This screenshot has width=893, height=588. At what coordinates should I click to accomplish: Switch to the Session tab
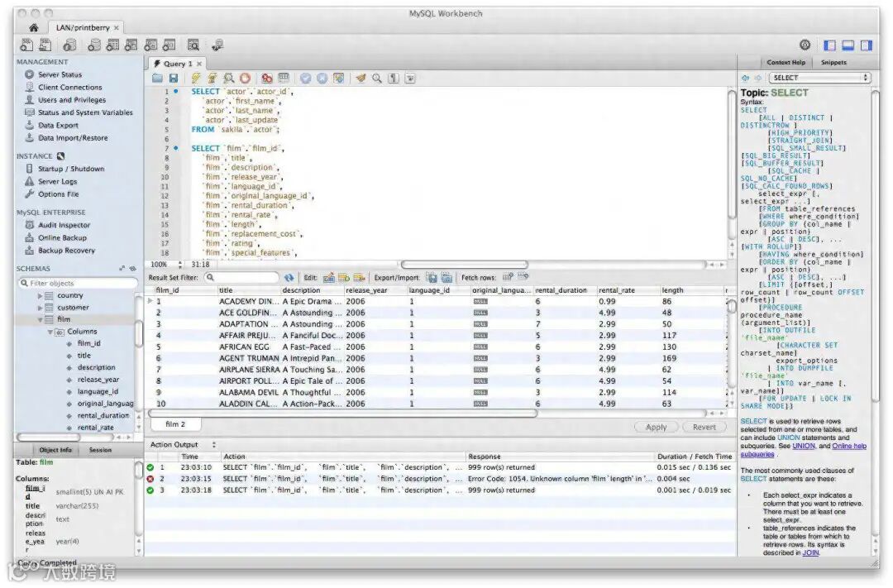(100, 450)
